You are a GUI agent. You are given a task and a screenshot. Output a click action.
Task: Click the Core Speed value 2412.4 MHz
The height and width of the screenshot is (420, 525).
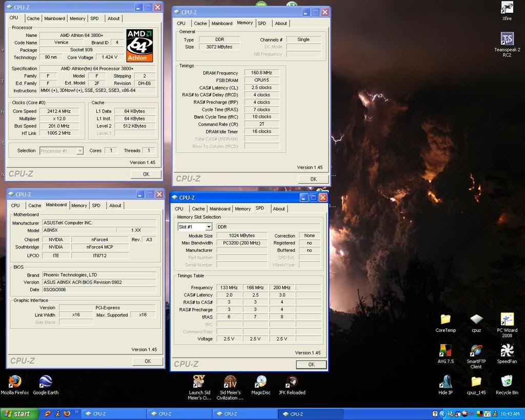pos(59,111)
